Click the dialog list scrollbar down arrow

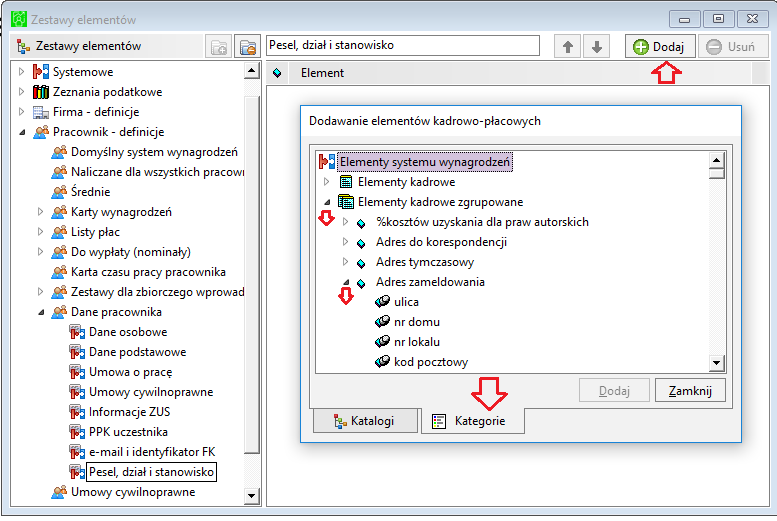click(717, 363)
